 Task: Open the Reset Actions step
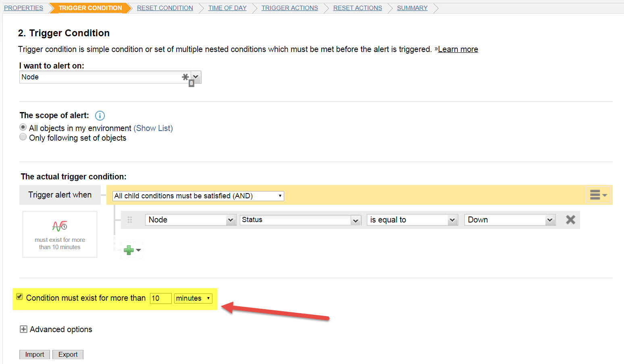point(358,8)
